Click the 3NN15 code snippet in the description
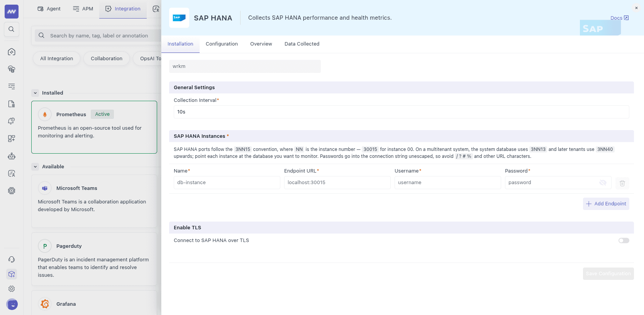 (243, 149)
